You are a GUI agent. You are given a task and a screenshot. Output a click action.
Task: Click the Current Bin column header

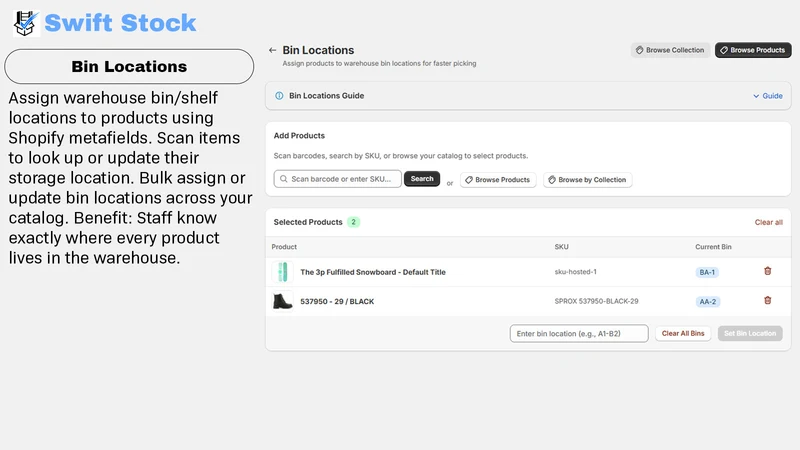[x=713, y=247]
